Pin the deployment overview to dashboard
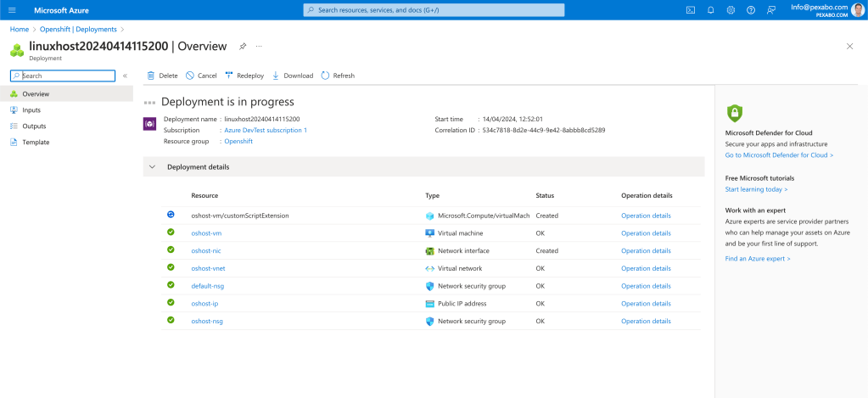868x398 pixels. pyautogui.click(x=243, y=47)
